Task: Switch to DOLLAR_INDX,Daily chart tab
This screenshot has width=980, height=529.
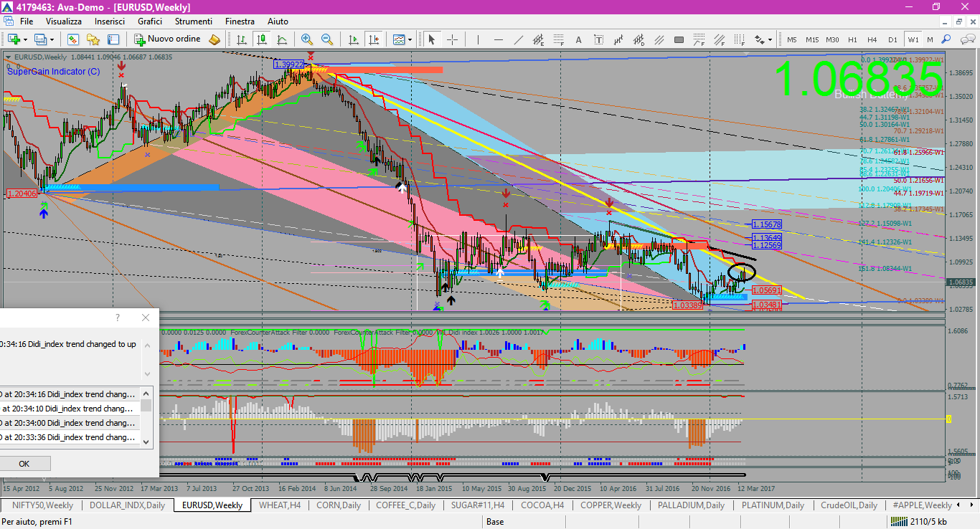Action: [127, 505]
